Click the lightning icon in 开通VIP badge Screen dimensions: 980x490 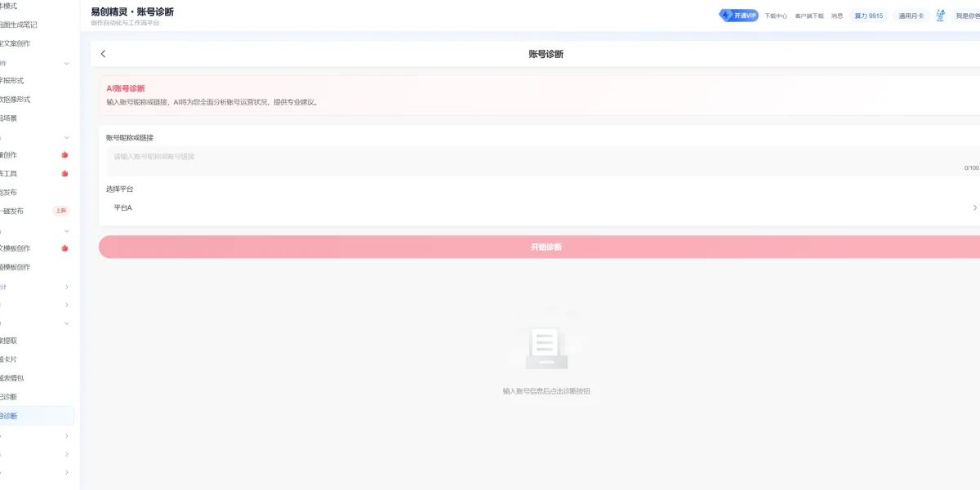(726, 16)
